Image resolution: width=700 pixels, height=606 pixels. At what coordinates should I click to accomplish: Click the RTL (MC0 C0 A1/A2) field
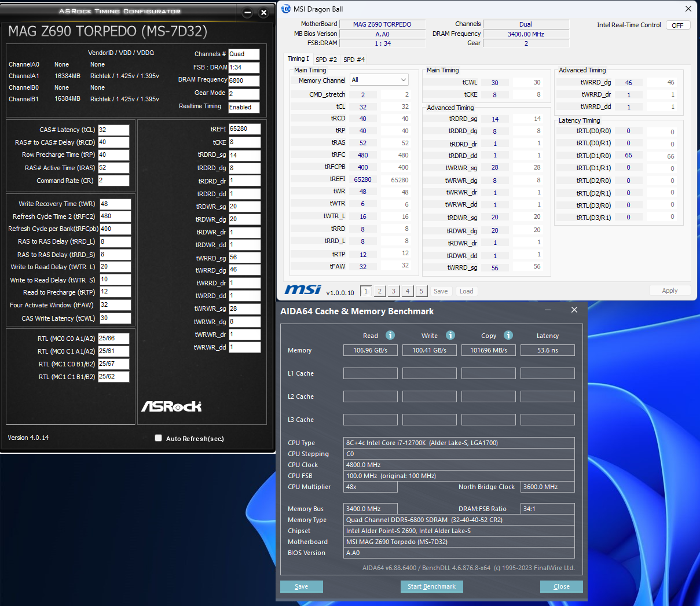coord(113,338)
